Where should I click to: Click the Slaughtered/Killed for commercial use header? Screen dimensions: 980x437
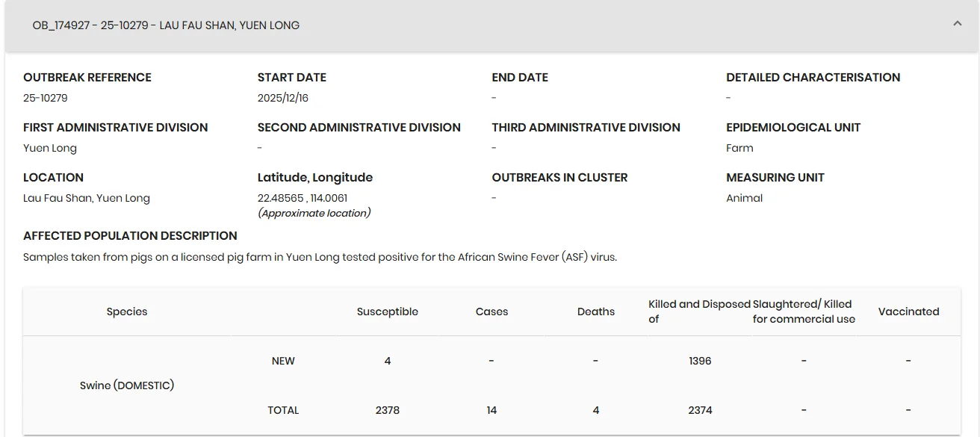804,312
